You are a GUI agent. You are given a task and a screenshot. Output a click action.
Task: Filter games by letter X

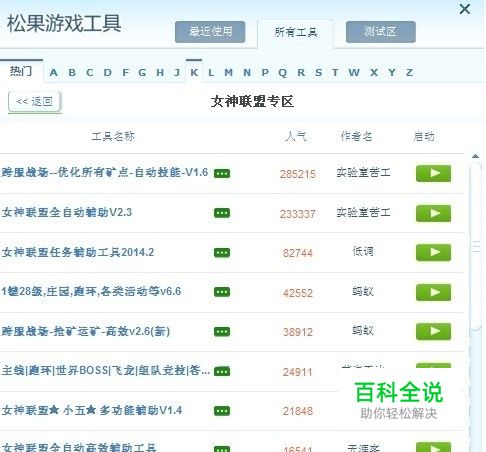(x=374, y=73)
